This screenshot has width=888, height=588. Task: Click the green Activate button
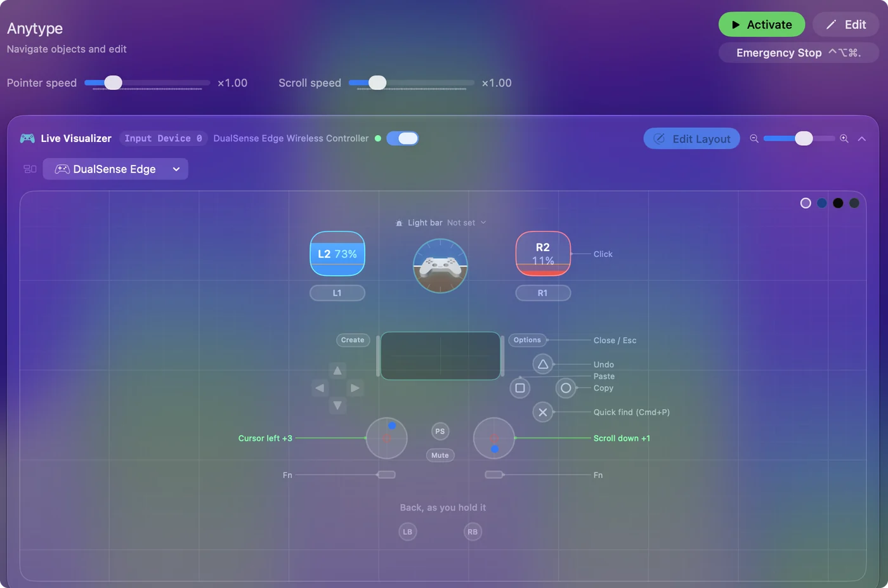click(762, 25)
